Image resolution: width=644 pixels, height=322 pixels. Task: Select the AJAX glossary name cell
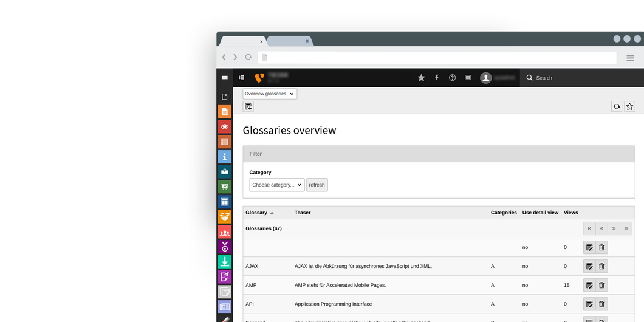[252, 266]
